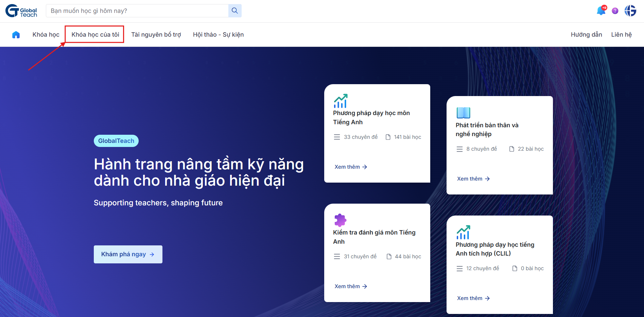Click the book icon on Phát triển bản thân card
644x317 pixels.
click(x=463, y=112)
